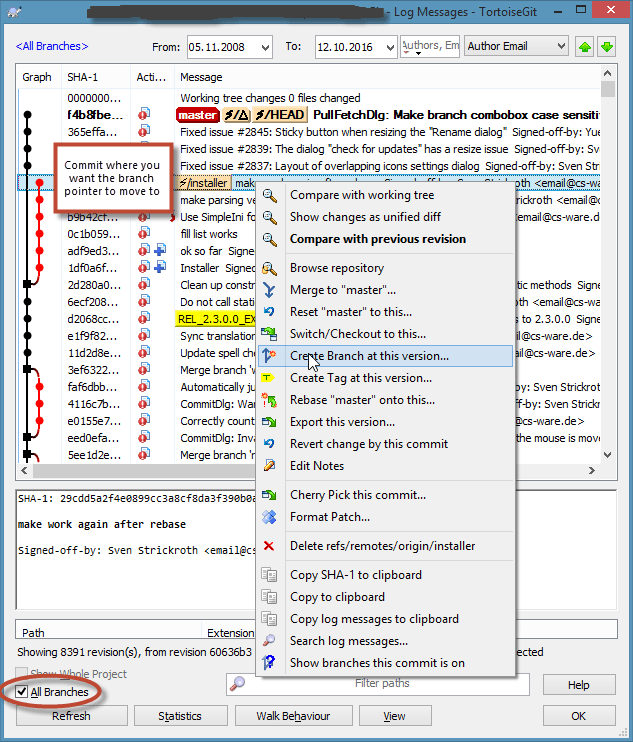The height and width of the screenshot is (742, 633).
Task: Click the Create Tag yellow icon
Action: (268, 378)
